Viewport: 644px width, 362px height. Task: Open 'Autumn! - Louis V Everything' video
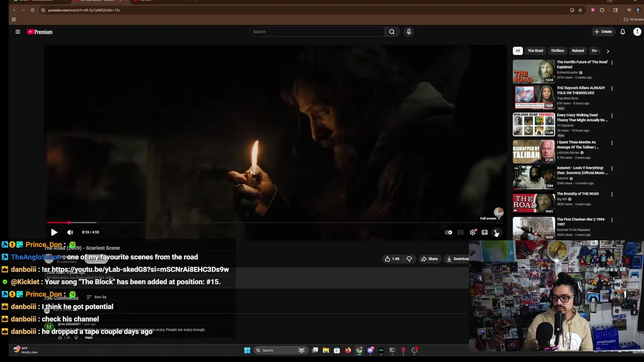[583, 170]
